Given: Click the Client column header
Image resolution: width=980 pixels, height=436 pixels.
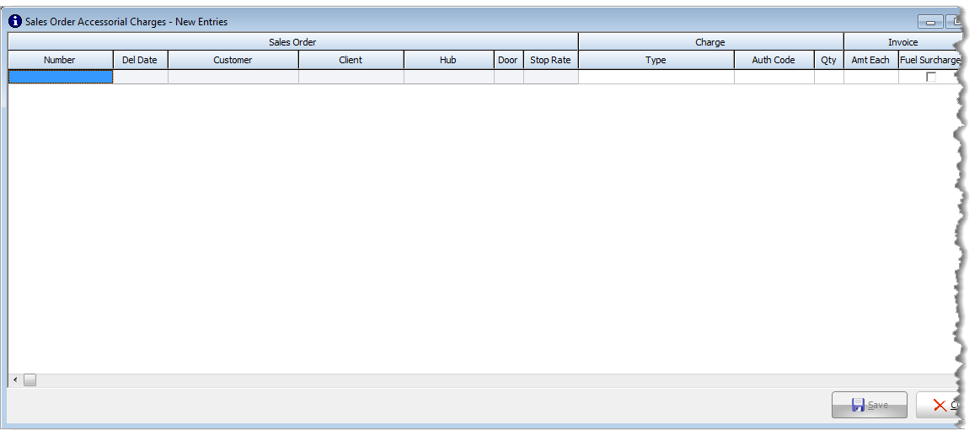Looking at the screenshot, I should point(351,60).
